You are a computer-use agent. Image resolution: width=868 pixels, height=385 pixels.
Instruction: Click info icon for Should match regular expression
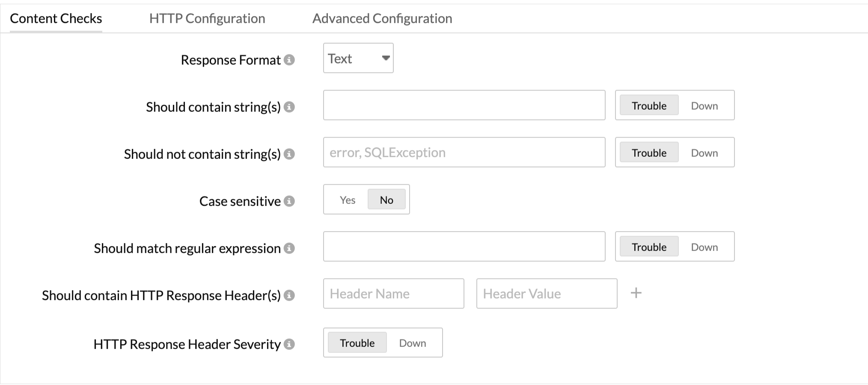coord(289,248)
